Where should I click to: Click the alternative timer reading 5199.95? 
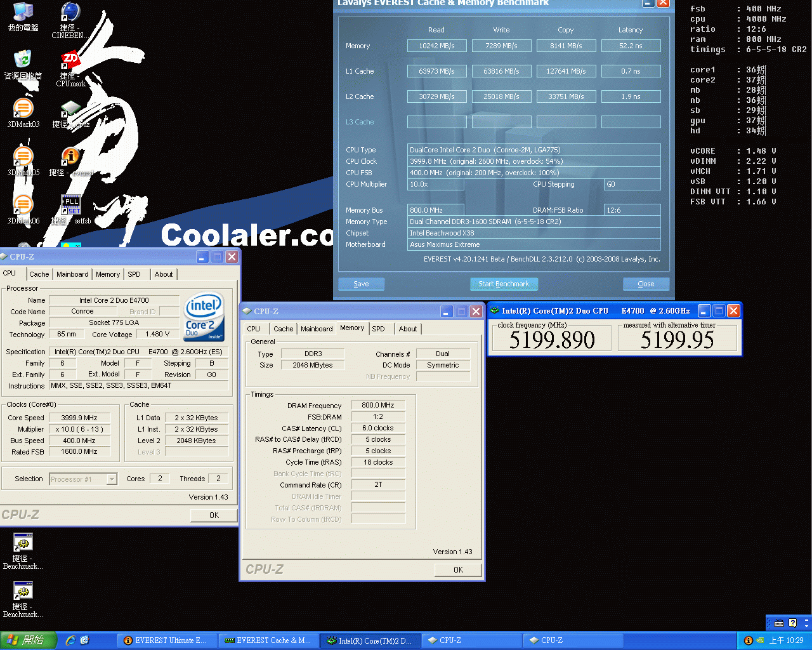678,340
